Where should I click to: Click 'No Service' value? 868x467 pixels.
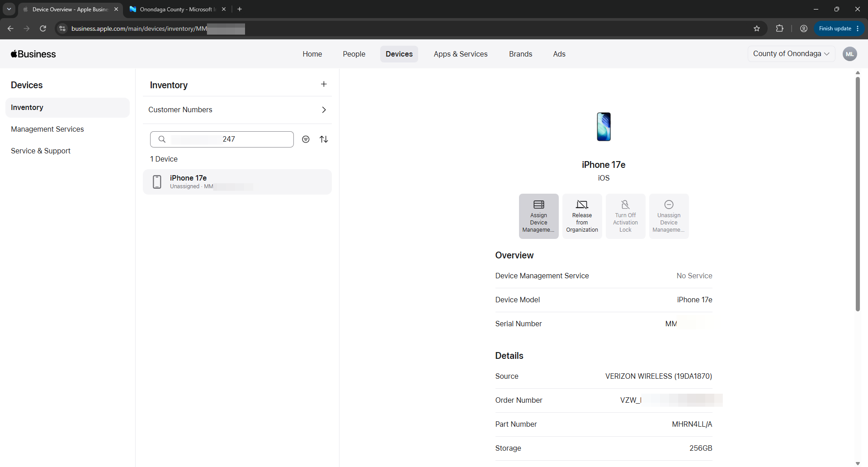click(x=694, y=276)
